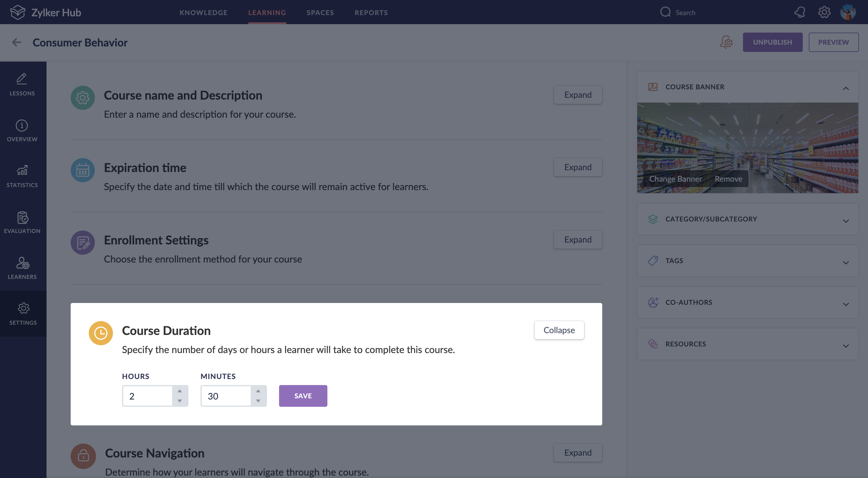Open course support settings icon near Unpublish
This screenshot has height=478, width=868.
(x=726, y=43)
